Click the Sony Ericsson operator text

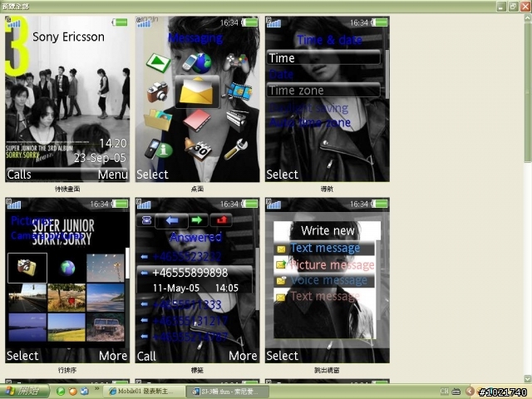point(68,37)
